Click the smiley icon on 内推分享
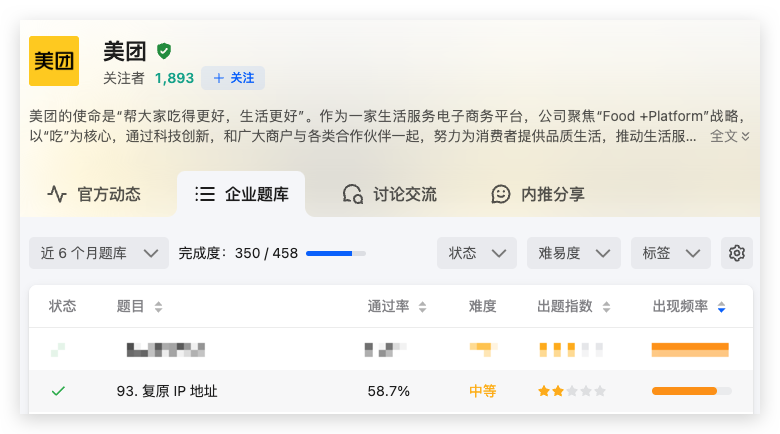This screenshot has width=780, height=434. (500, 194)
